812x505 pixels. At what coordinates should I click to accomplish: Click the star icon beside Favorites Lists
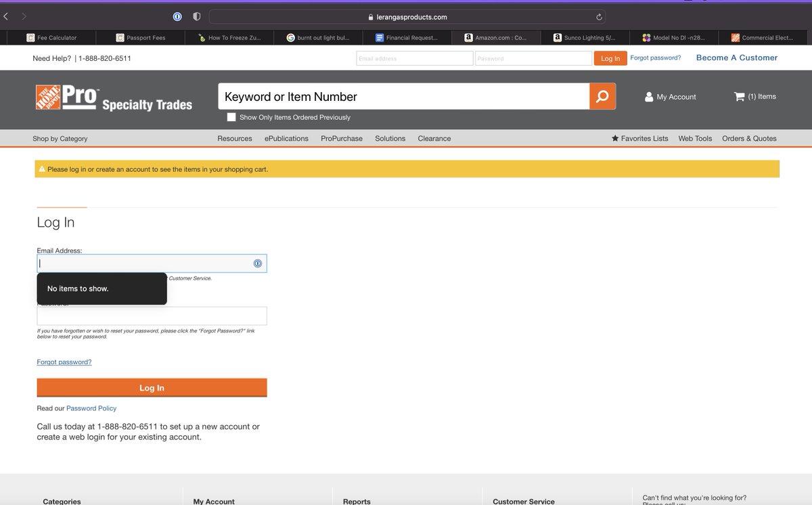(615, 138)
